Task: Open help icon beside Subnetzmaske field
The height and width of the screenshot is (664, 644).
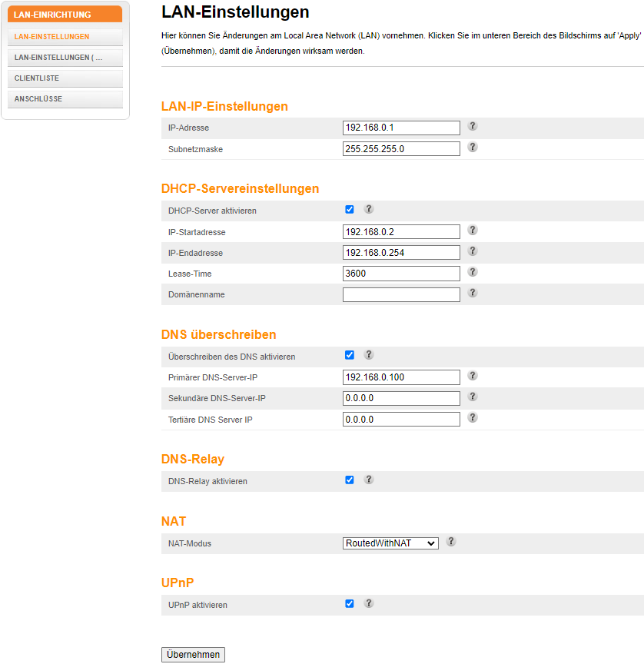Action: (473, 147)
